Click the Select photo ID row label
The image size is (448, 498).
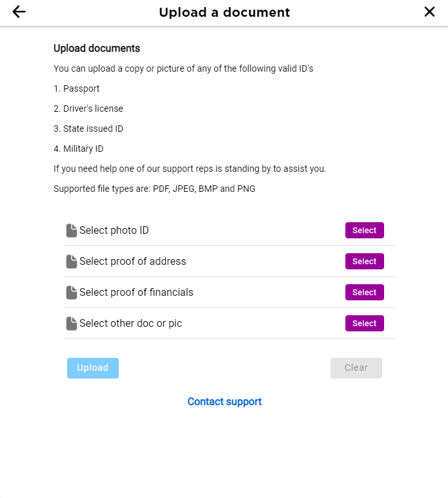pos(114,230)
